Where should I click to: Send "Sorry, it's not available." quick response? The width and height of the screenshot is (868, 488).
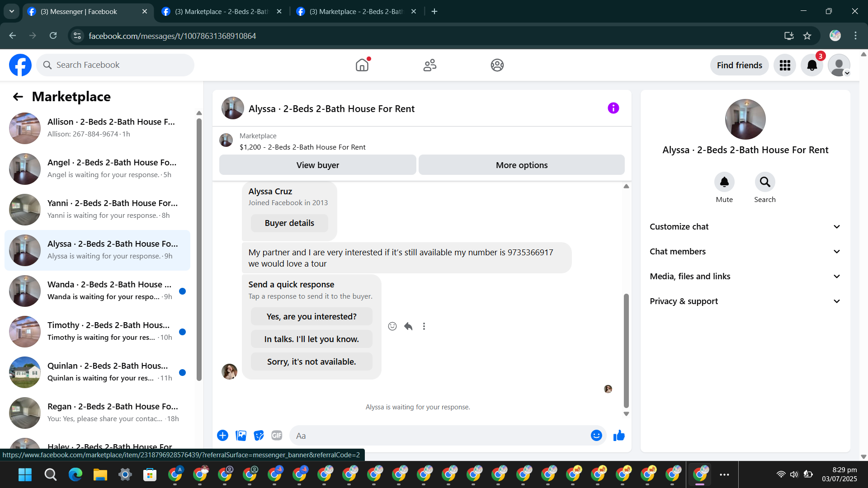[311, 362]
